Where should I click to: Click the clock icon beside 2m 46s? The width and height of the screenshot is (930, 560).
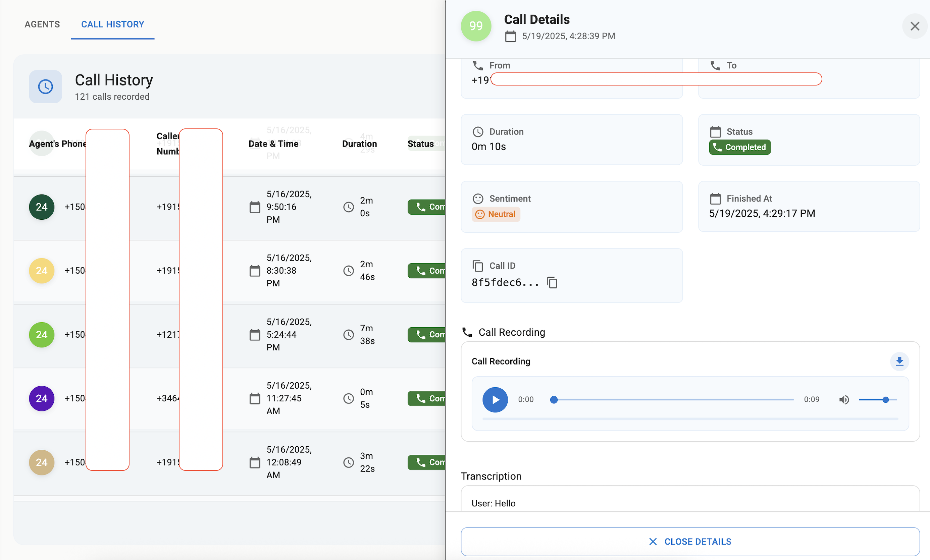[348, 271]
